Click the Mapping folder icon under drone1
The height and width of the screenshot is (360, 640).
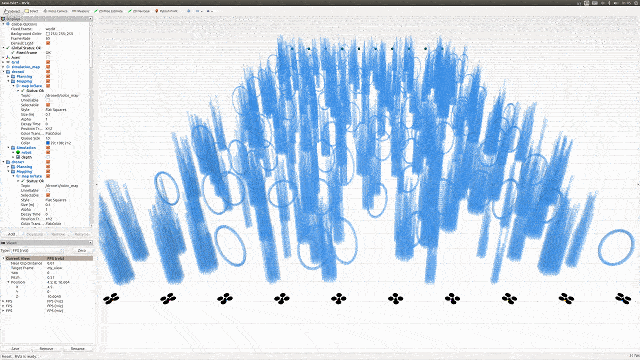pyautogui.click(x=13, y=171)
